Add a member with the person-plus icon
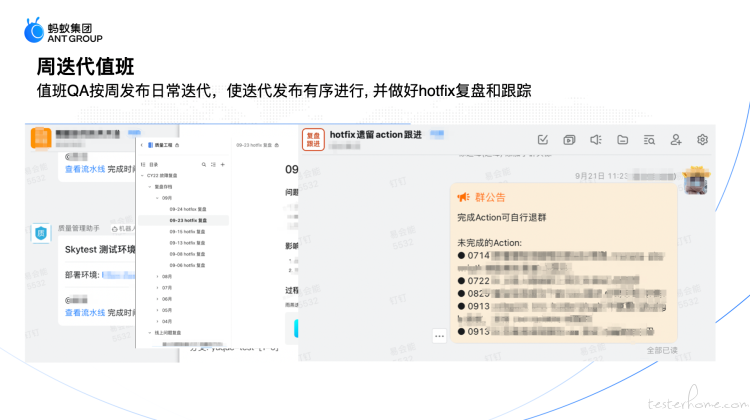The width and height of the screenshot is (750, 420). 676,140
